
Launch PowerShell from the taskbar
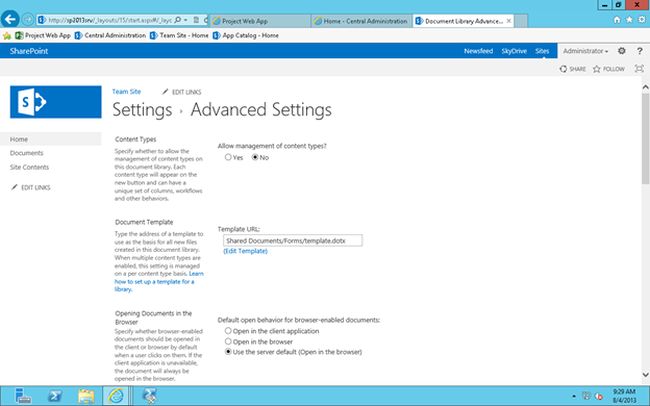(54, 396)
